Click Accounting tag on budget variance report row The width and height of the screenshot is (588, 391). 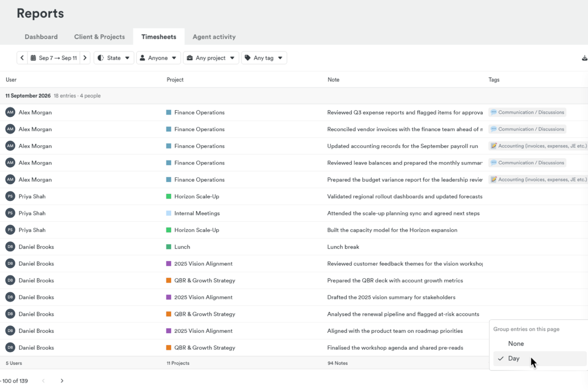coord(538,180)
